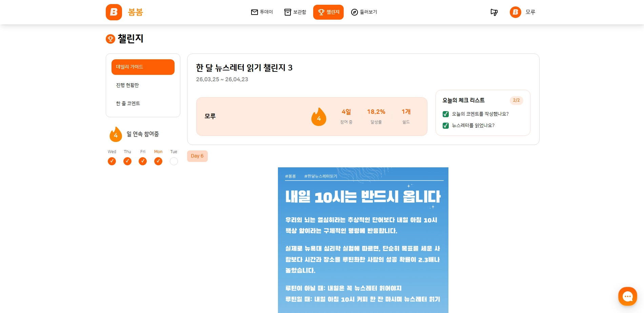The image size is (644, 313).
Task: Click the flame icon in 모루 card
Action: click(319, 117)
